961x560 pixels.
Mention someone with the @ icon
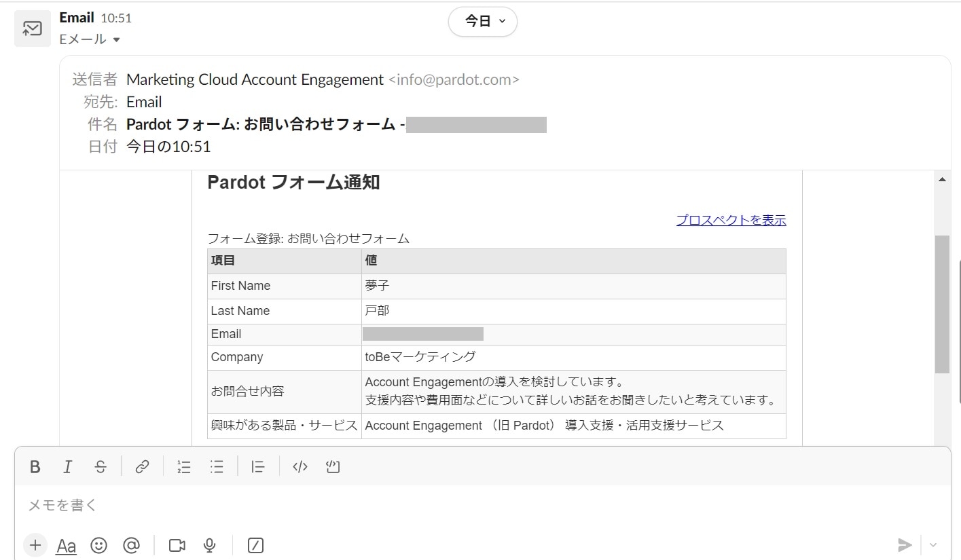132,545
